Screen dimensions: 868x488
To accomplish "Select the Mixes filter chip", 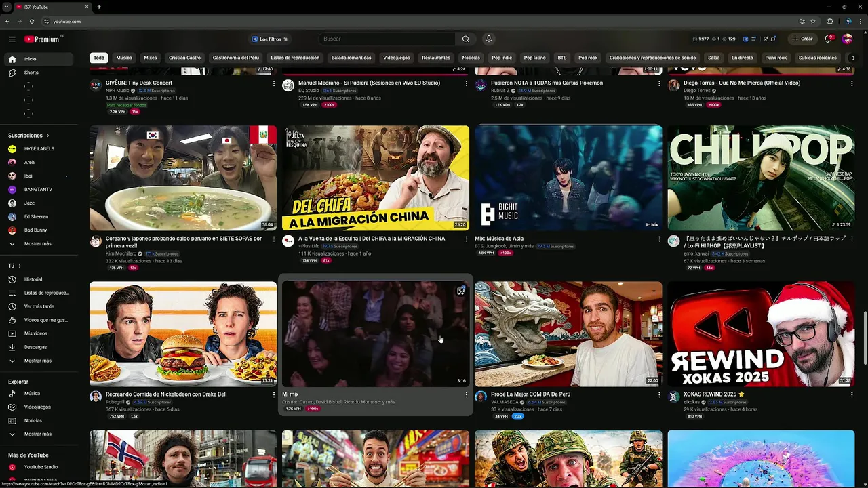I will coord(151,58).
